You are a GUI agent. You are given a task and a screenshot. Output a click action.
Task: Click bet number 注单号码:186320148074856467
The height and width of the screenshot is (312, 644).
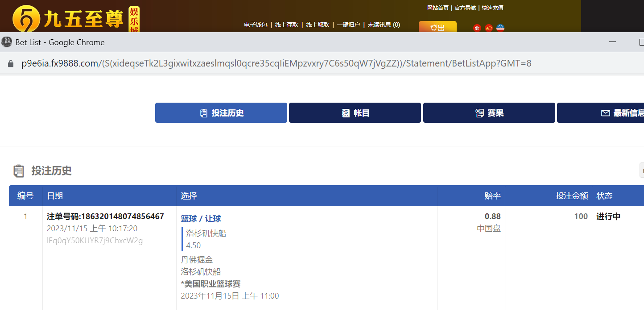pos(105,216)
